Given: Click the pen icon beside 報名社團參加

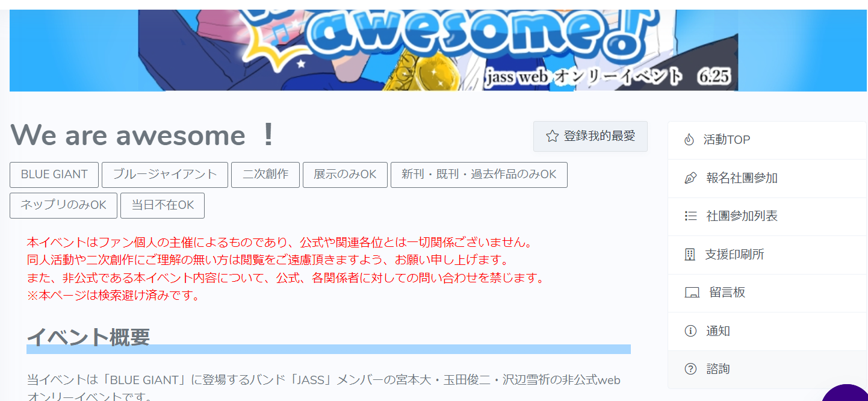Looking at the screenshot, I should (x=690, y=178).
